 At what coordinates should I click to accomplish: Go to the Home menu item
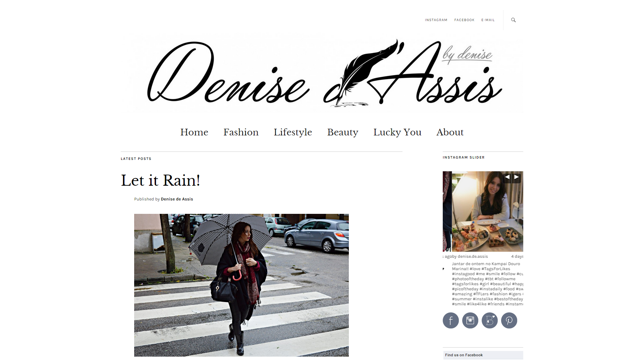(194, 132)
